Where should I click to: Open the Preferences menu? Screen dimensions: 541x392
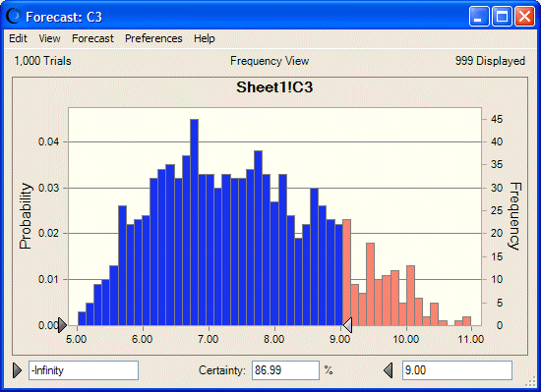153,38
